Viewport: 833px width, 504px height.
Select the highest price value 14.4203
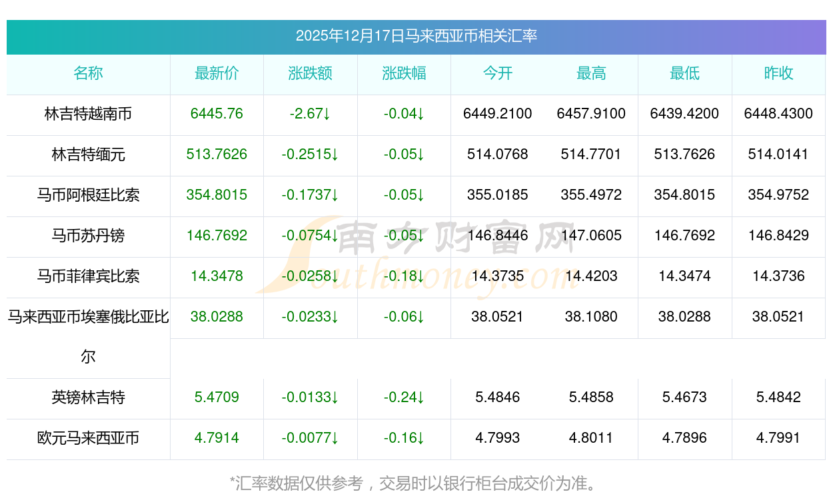591,276
